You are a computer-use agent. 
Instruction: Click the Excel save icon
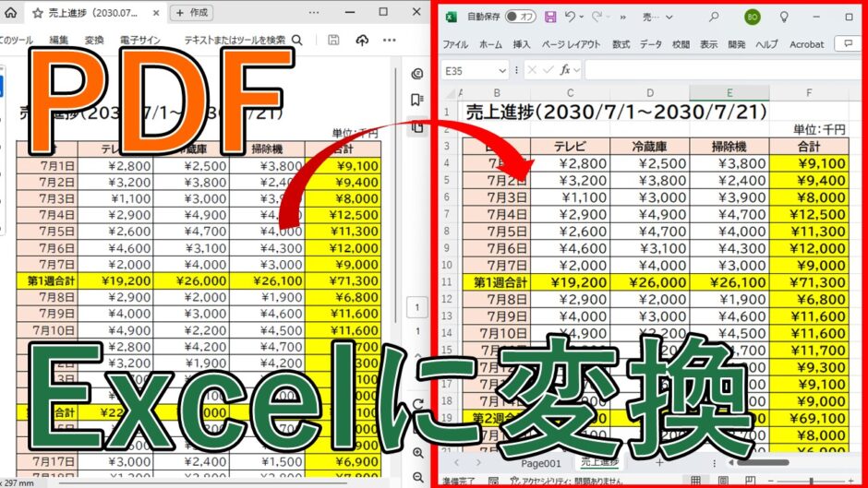pyautogui.click(x=550, y=18)
